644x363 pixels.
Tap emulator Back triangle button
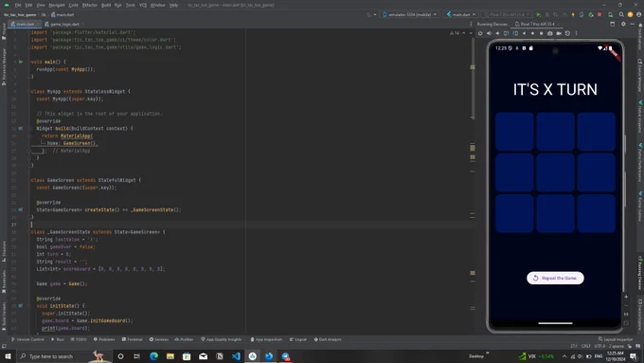(x=524, y=33)
